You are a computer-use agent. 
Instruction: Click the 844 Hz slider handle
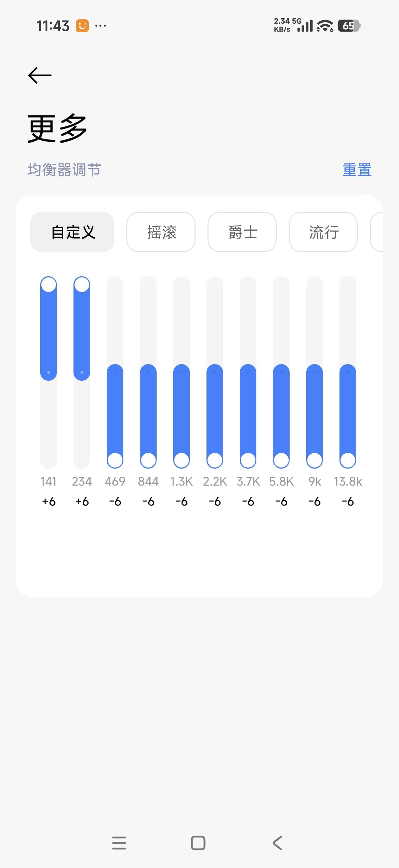coord(148,460)
